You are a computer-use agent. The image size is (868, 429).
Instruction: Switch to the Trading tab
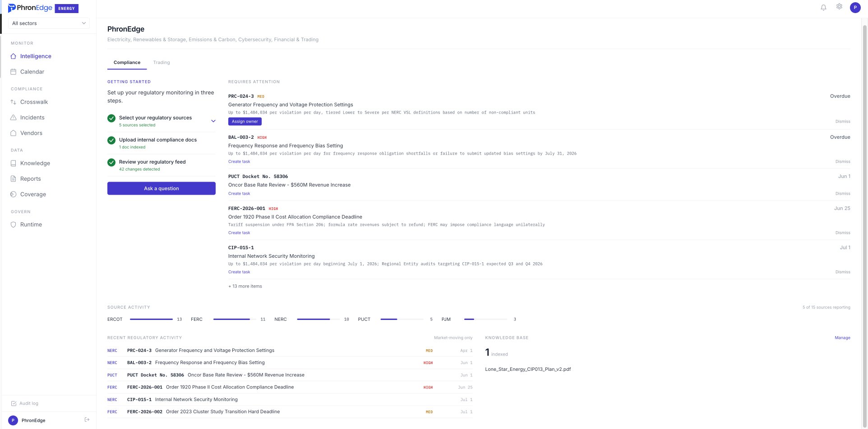(x=162, y=63)
